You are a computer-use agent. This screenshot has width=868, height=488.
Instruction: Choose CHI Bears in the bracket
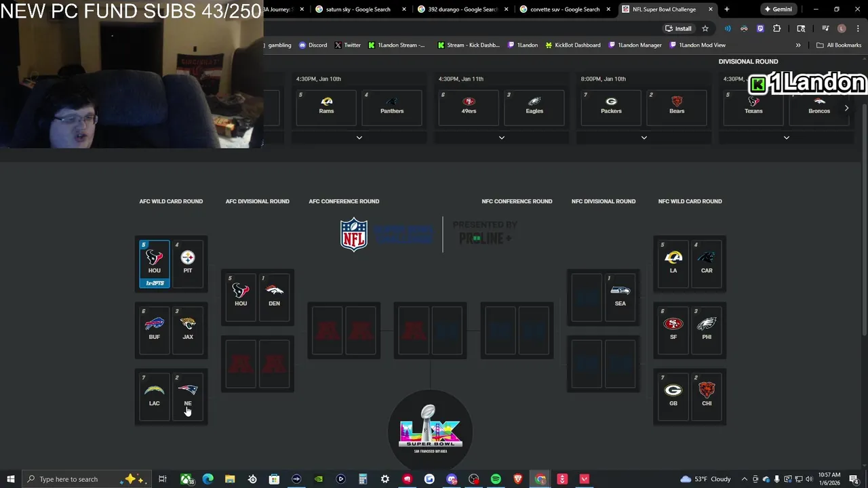(707, 396)
